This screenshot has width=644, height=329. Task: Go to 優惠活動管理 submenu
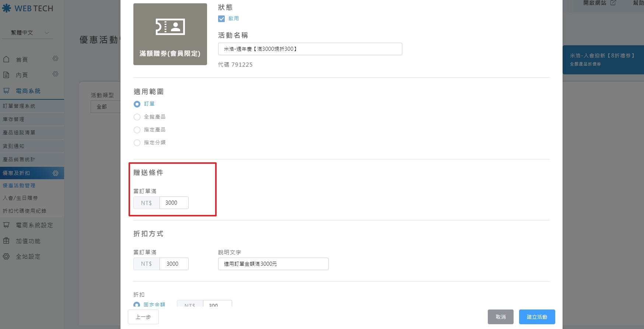pos(19,185)
